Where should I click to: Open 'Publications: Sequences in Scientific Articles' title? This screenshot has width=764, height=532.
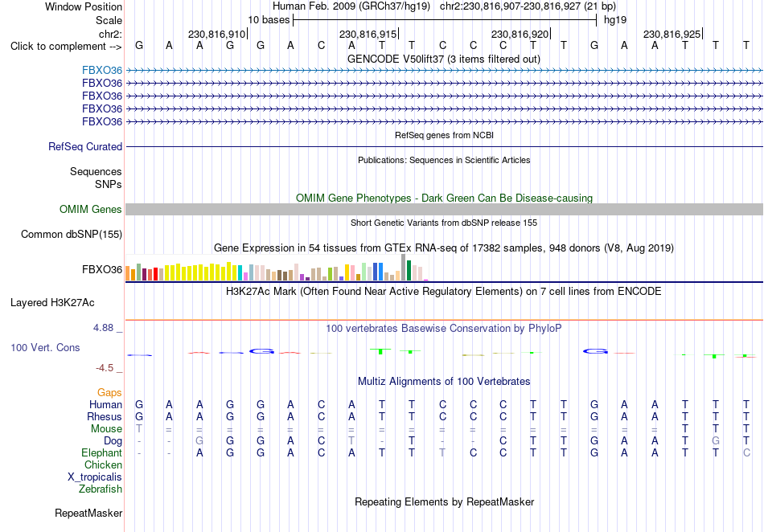coord(444,160)
